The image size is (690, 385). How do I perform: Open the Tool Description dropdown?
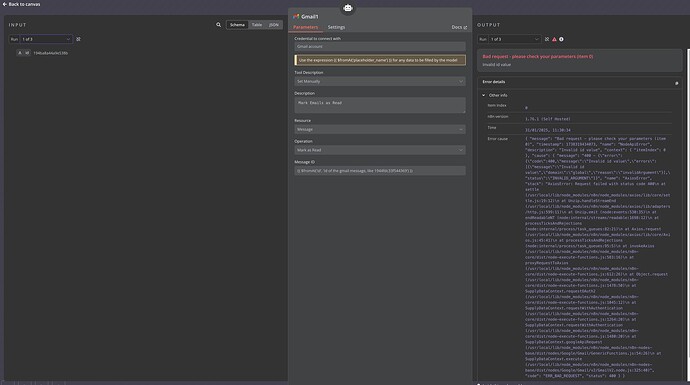coord(380,81)
